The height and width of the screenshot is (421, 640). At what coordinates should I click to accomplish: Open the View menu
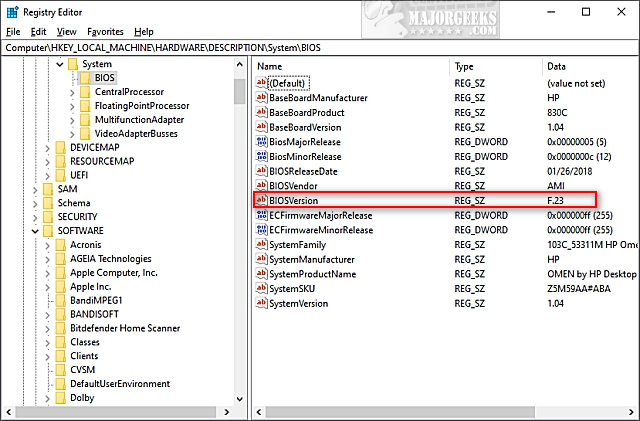point(67,32)
